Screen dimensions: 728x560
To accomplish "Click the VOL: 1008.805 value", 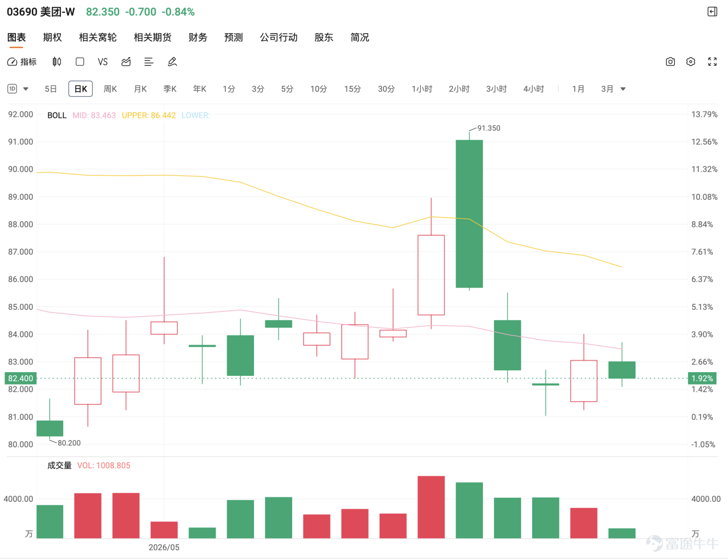I will coord(104,466).
